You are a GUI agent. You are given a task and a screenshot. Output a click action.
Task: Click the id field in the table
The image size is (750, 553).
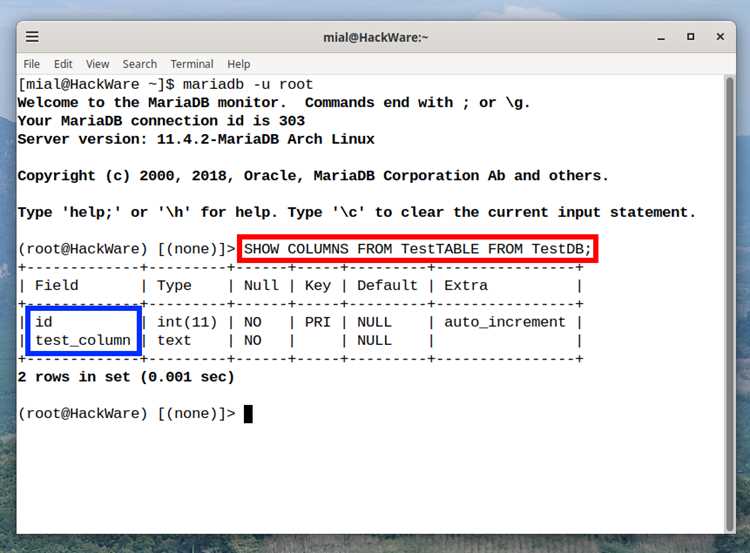click(44, 322)
